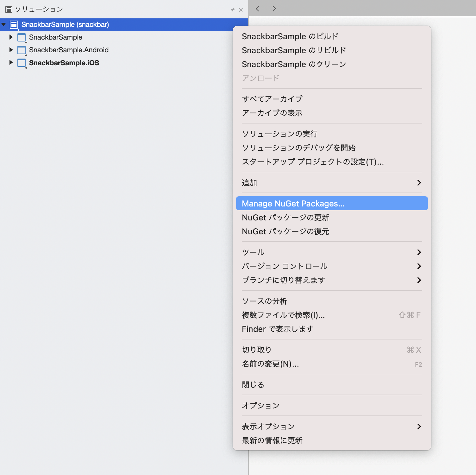Viewport: 476px width, 475px height.
Task: Click the solution panel icon beside ソリューション
Action: coord(9,9)
